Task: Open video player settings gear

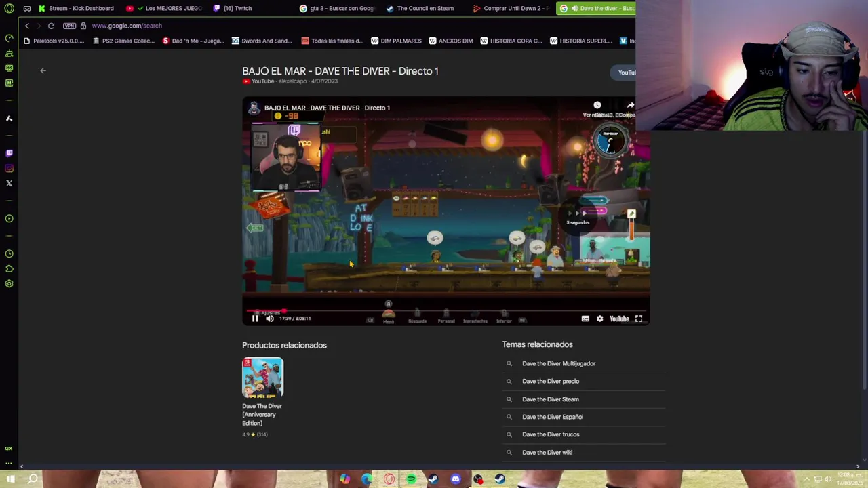Action: coord(599,319)
